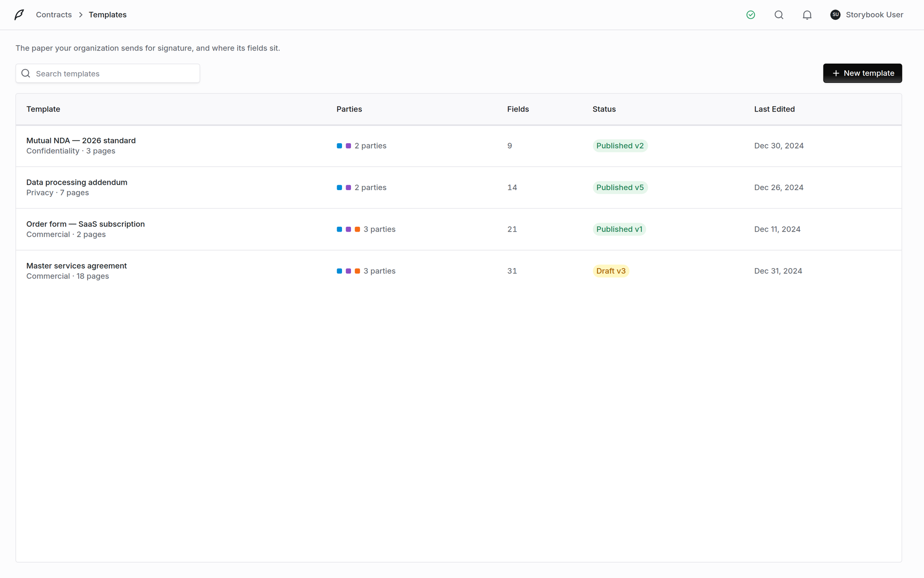Viewport: 924px width, 578px height.
Task: Click the Templates breadcrumb
Action: coord(107,15)
